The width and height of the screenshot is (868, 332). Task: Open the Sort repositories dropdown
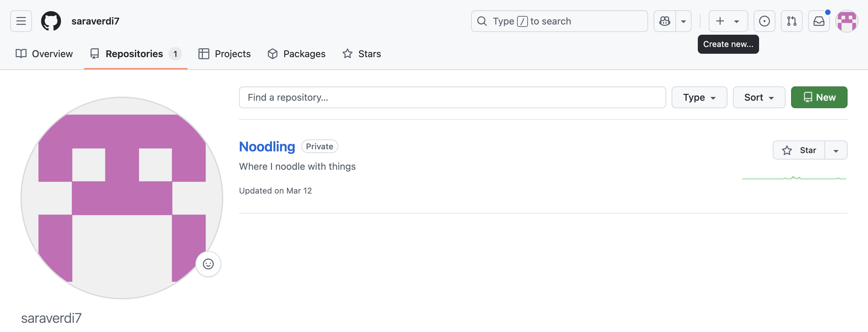point(758,97)
